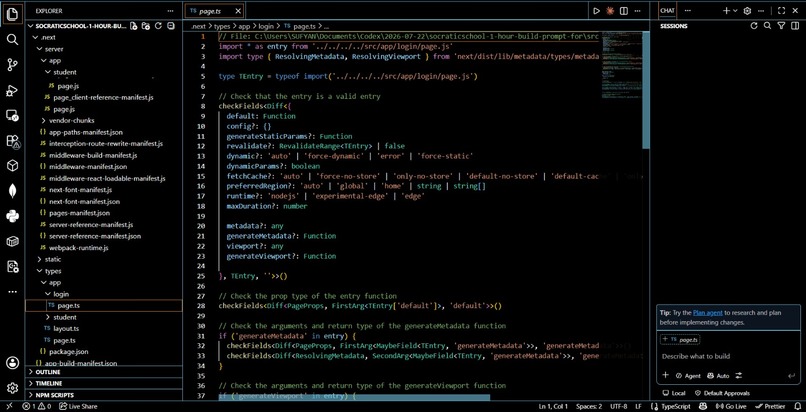
Task: Start Live Share from status bar
Action: point(78,406)
